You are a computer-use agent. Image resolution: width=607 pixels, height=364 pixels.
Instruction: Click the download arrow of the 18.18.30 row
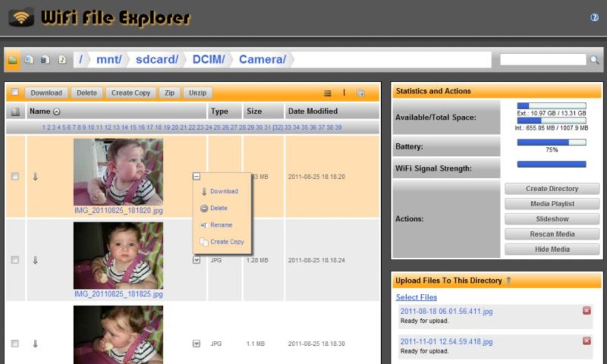35,343
